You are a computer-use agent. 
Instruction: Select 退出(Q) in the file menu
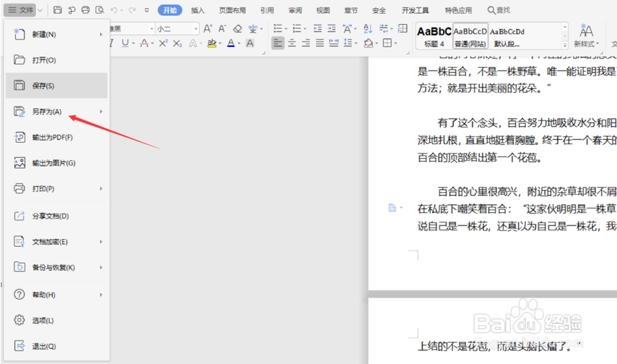click(x=57, y=346)
